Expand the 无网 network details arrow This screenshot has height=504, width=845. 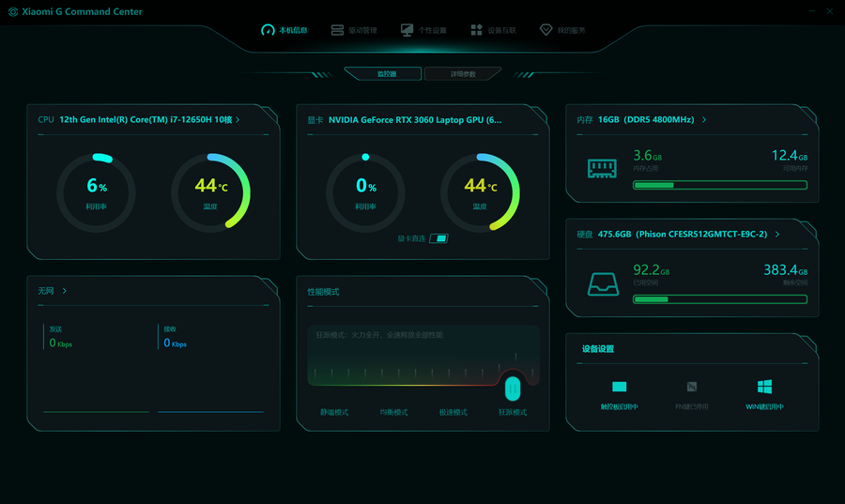[x=65, y=291]
